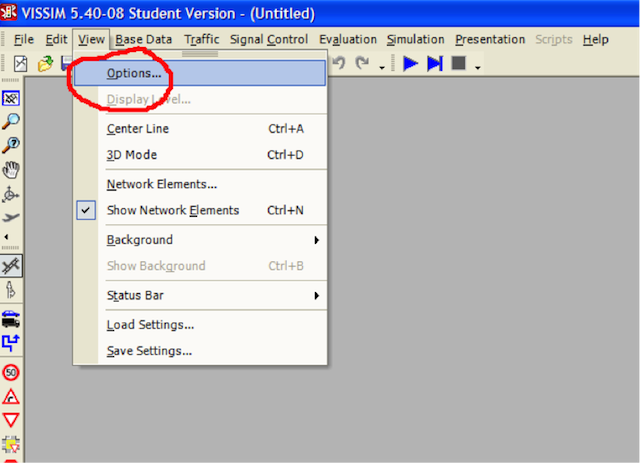The height and width of the screenshot is (463, 640).
Task: Start continuous simulation with blue play button
Action: 411,64
